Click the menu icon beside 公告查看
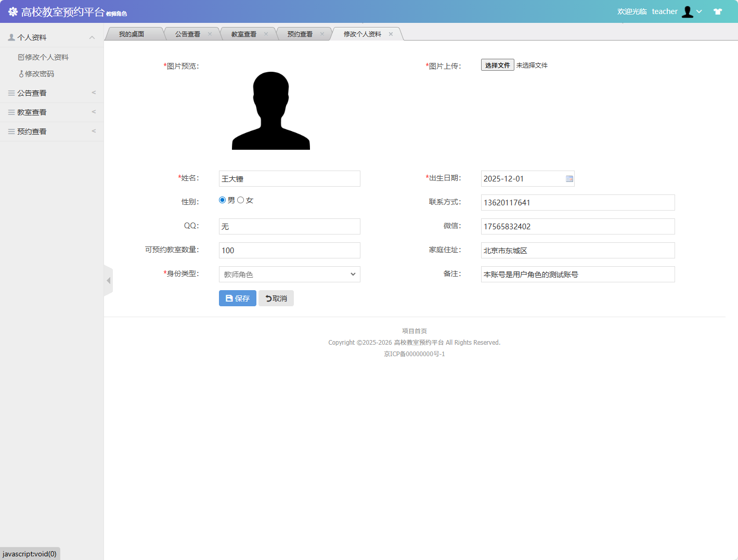 point(10,93)
